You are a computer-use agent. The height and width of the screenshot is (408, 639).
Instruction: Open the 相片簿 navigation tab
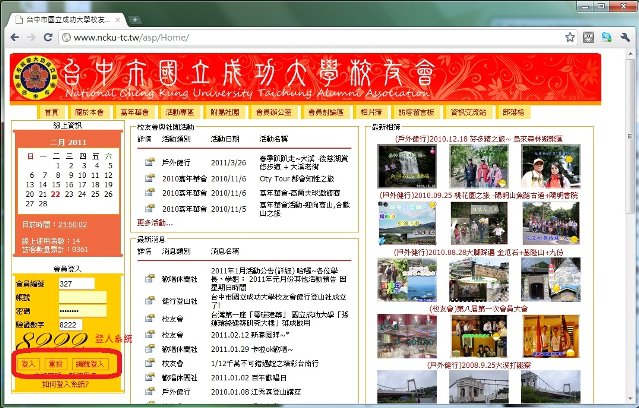coord(371,112)
